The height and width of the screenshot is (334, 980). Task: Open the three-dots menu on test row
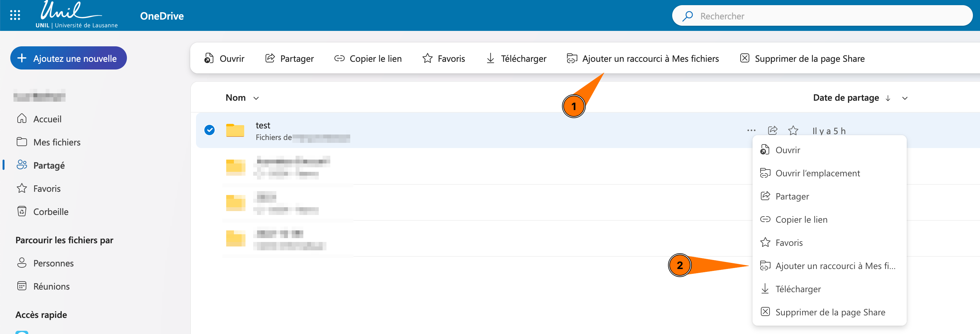point(751,131)
